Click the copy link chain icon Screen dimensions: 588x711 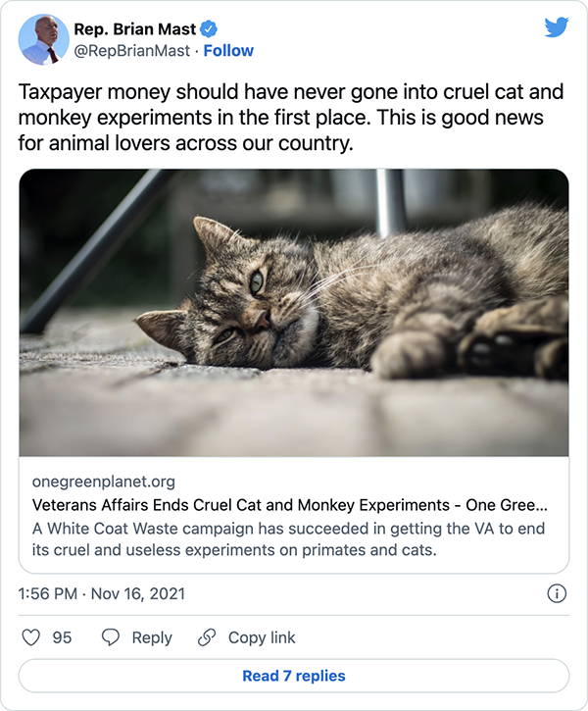(207, 637)
